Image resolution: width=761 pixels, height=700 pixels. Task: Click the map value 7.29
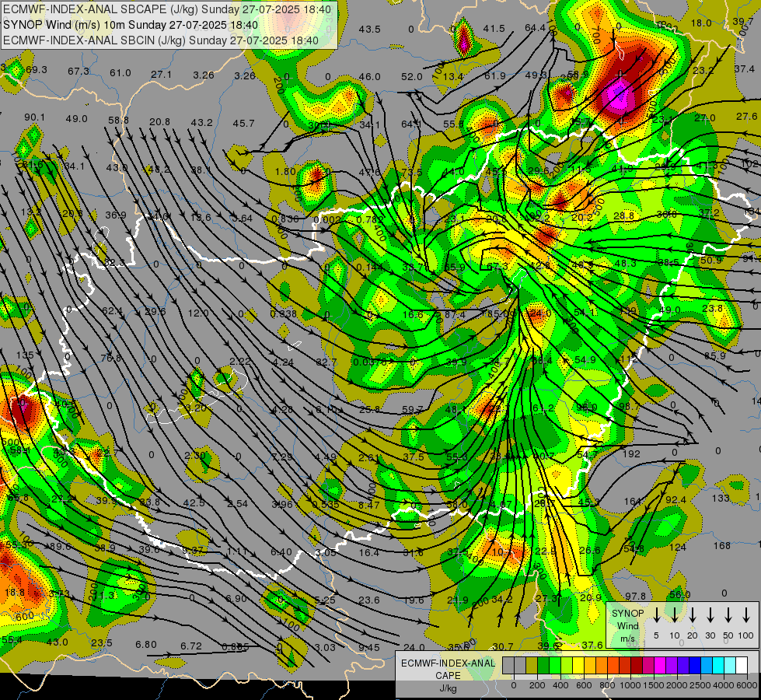pyautogui.click(x=282, y=457)
